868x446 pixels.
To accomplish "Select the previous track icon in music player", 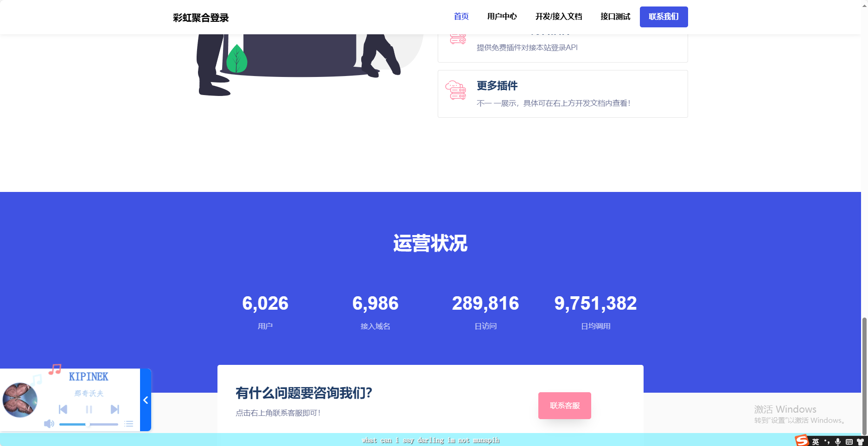I will point(63,409).
